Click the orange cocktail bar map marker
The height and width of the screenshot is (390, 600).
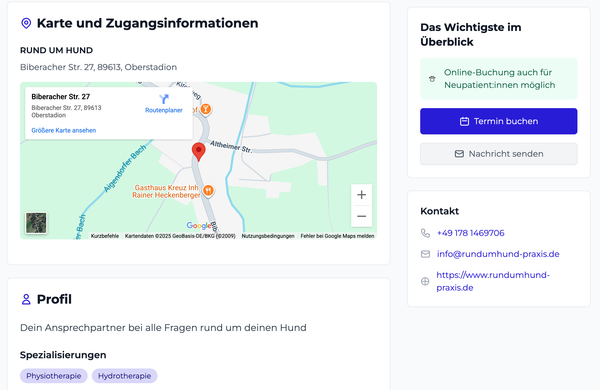pyautogui.click(x=206, y=109)
